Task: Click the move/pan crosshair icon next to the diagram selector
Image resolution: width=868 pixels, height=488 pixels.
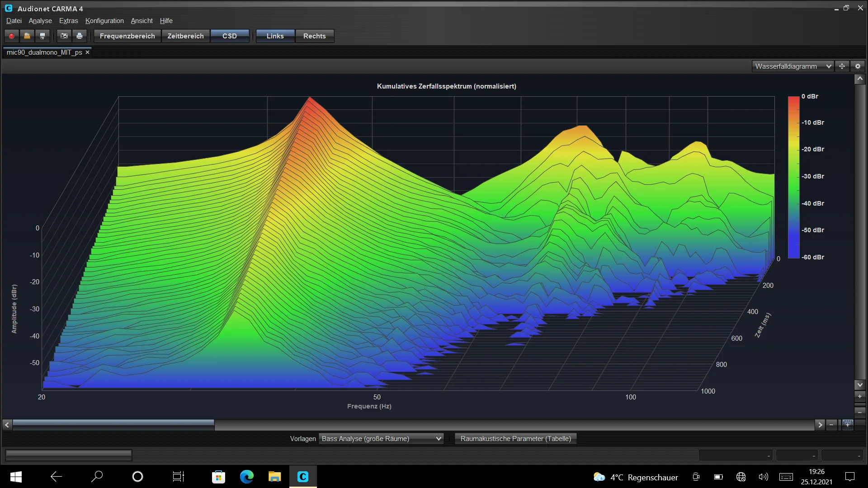Action: coord(842,66)
